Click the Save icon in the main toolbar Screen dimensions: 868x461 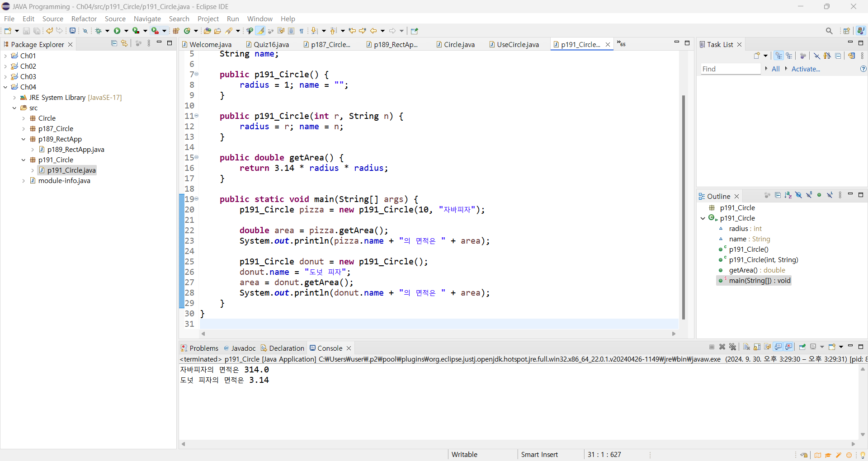pos(26,31)
